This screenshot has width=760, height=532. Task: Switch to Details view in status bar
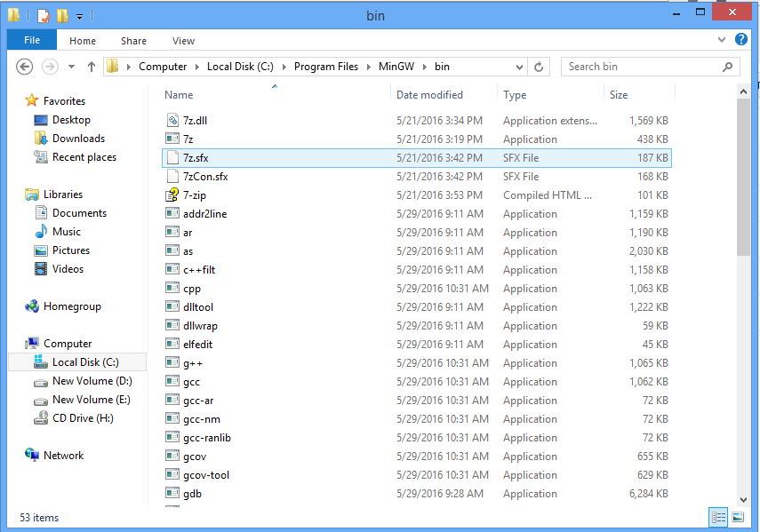point(718,517)
